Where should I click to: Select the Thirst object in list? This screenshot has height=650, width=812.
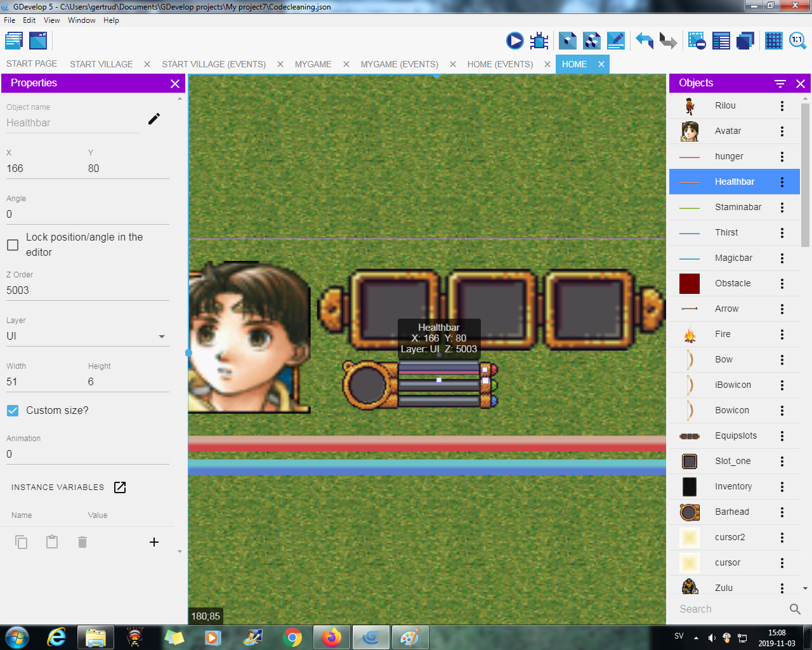(x=735, y=233)
